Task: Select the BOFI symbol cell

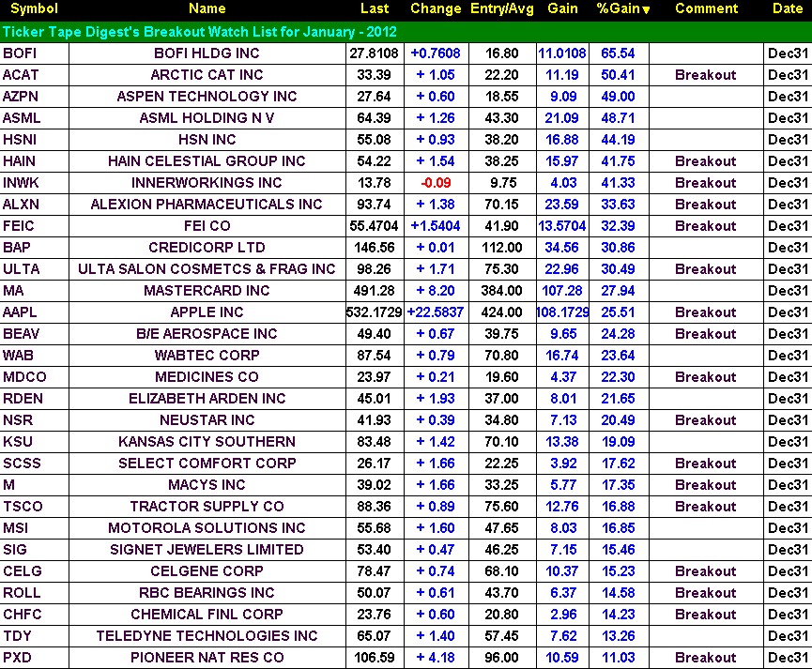Action: pos(21,53)
